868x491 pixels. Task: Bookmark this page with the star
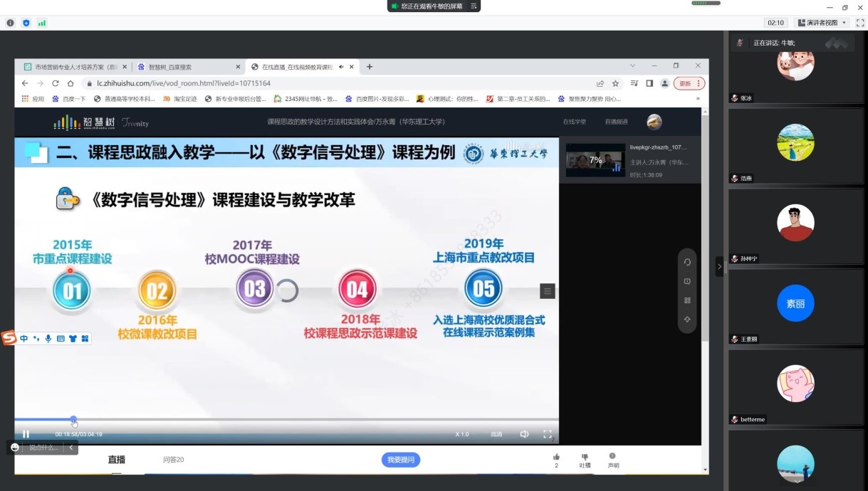tap(615, 83)
